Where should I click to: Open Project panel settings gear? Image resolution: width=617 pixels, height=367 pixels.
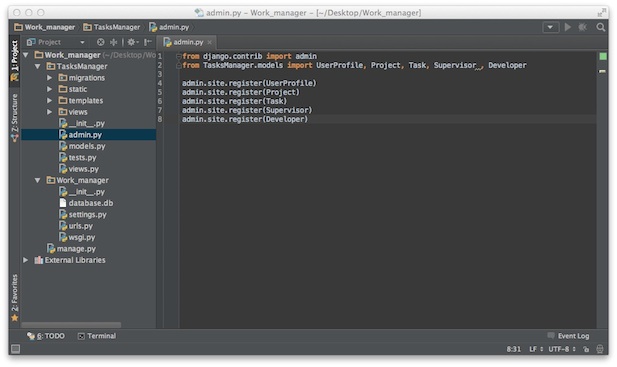point(133,42)
